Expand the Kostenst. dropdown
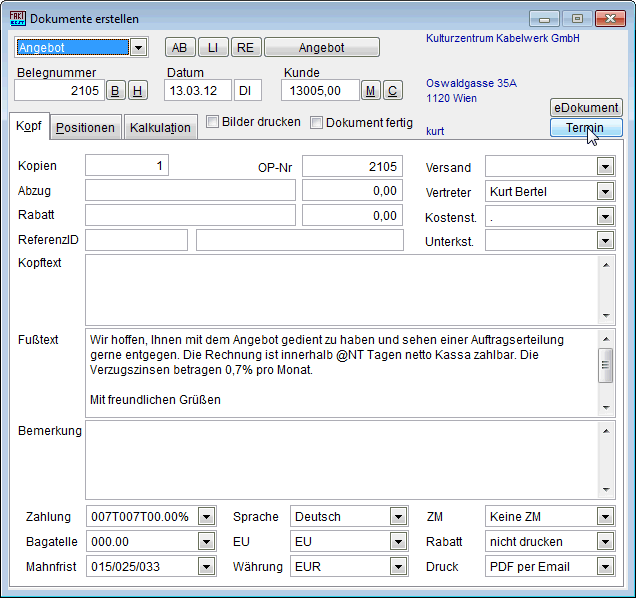This screenshot has height=598, width=636. [605, 217]
